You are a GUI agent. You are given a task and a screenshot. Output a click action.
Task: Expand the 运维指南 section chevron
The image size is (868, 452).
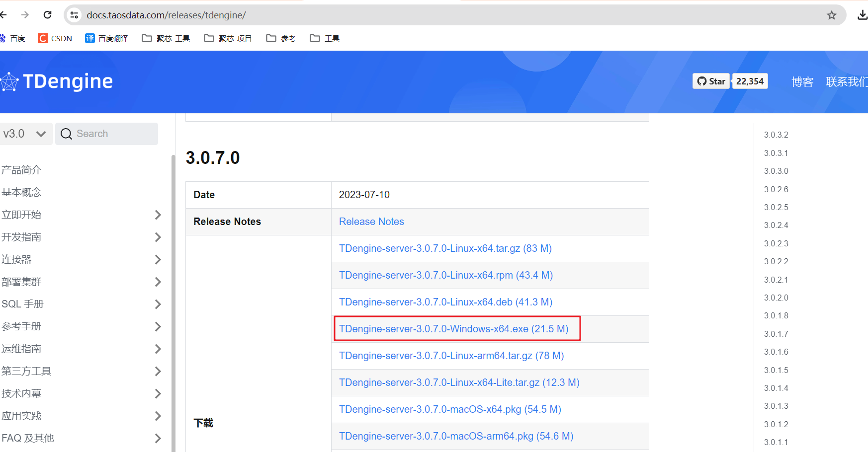[x=158, y=349]
